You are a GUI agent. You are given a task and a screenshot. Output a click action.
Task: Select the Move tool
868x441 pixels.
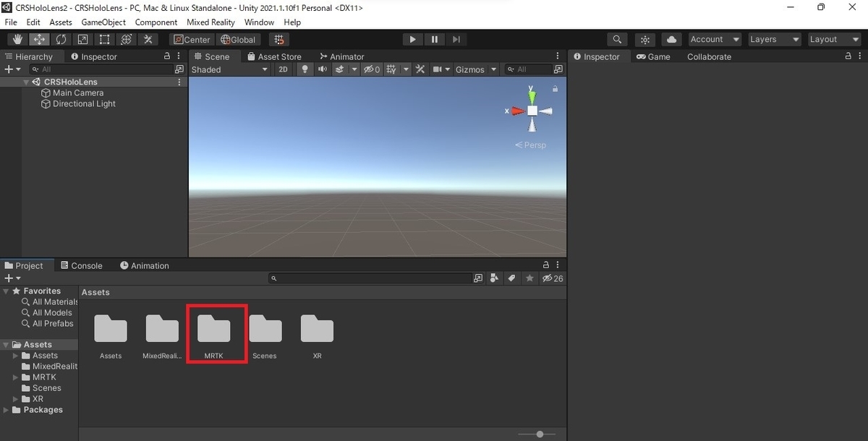pyautogui.click(x=40, y=39)
